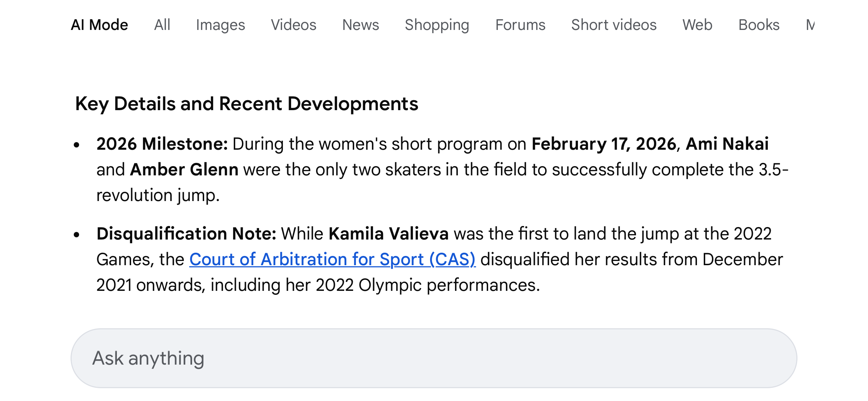
Task: Open the All results tab
Action: tap(162, 25)
